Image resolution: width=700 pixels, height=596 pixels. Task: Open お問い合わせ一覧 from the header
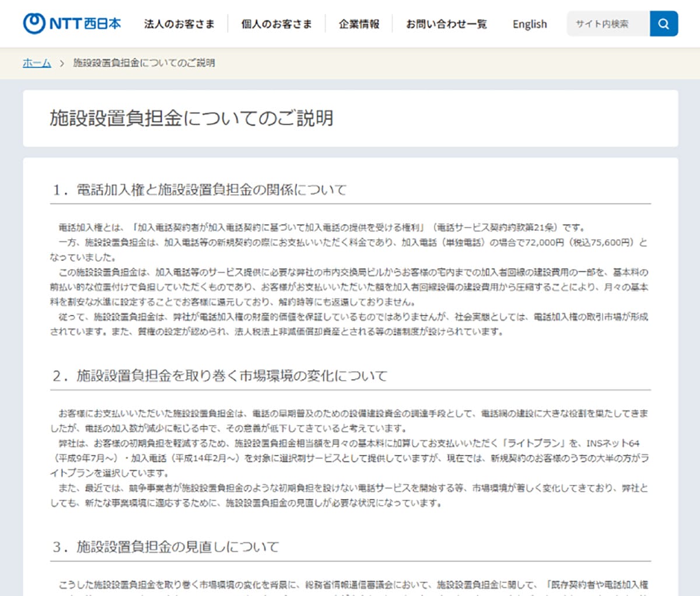click(x=446, y=24)
